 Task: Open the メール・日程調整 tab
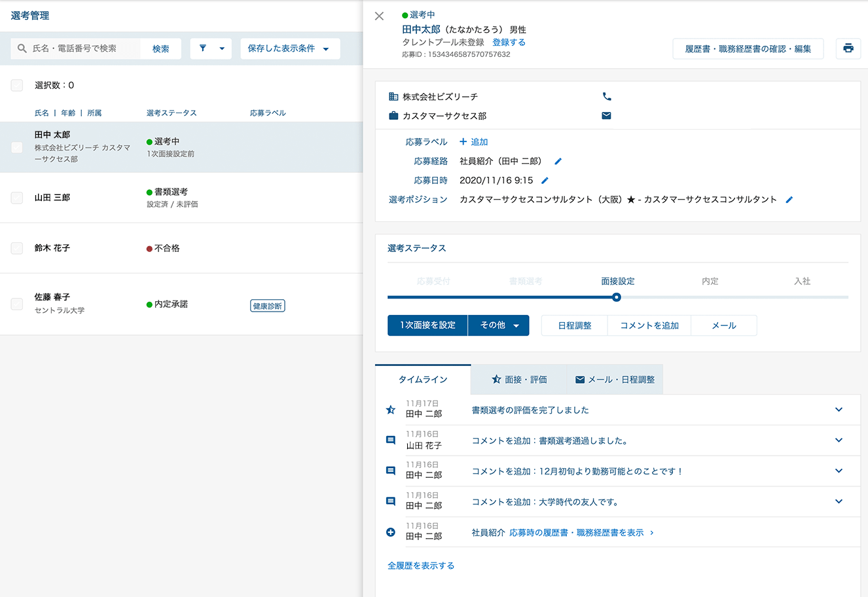[615, 380]
